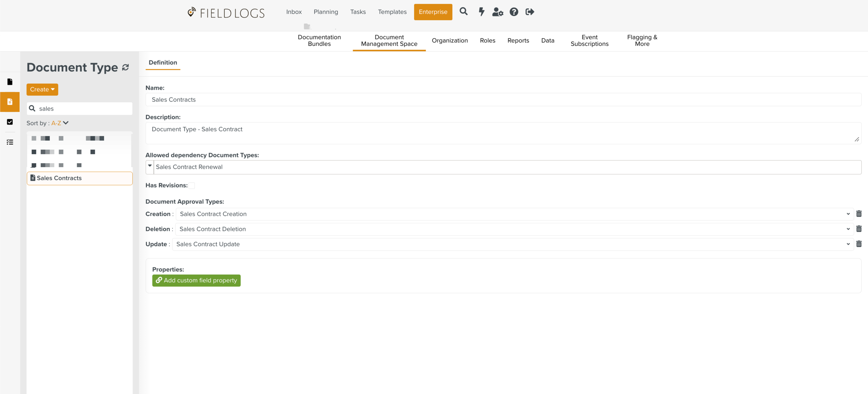868x394 pixels.
Task: Delete the Creation approval type
Action: pyautogui.click(x=859, y=214)
